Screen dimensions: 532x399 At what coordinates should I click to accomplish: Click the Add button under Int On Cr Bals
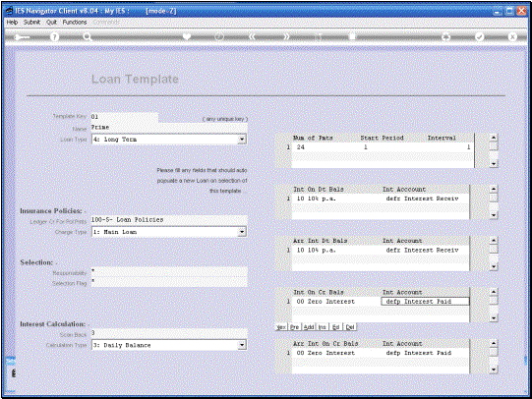[x=309, y=327]
